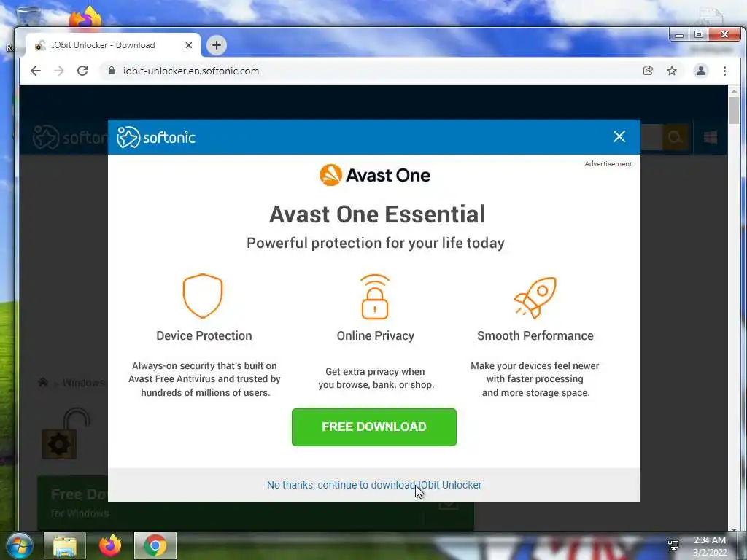Bookmark this page with the star icon
Viewport: 747px width, 560px height.
(x=672, y=71)
